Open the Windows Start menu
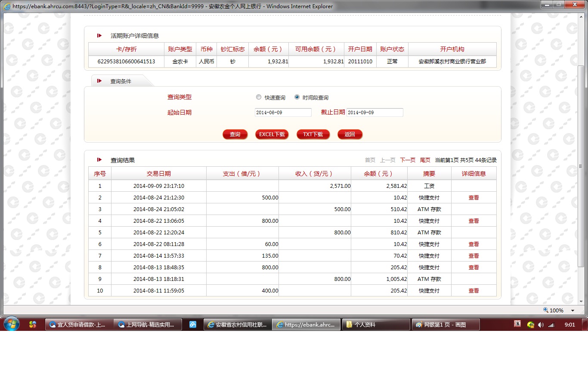588x377 pixels. [11, 324]
